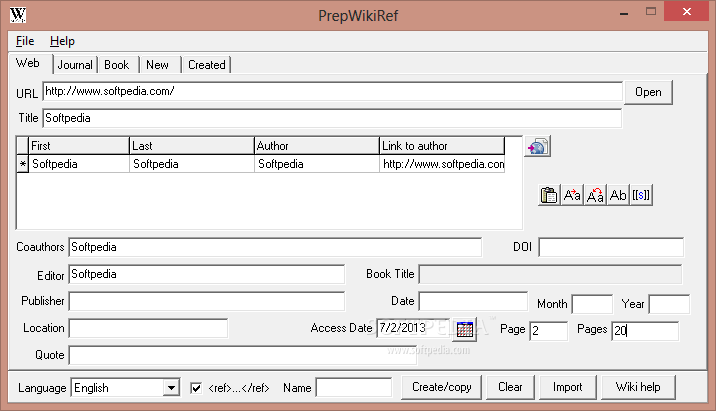Click the web lookup icon beside author table
Screen dimensions: 716x411
click(537, 147)
